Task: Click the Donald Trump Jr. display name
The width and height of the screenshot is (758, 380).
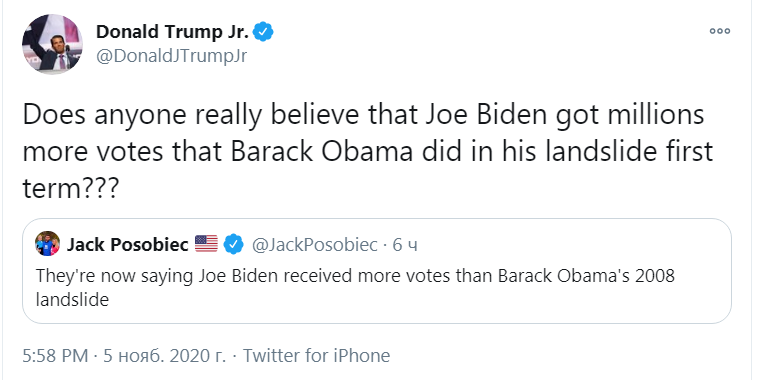Action: pyautogui.click(x=173, y=32)
